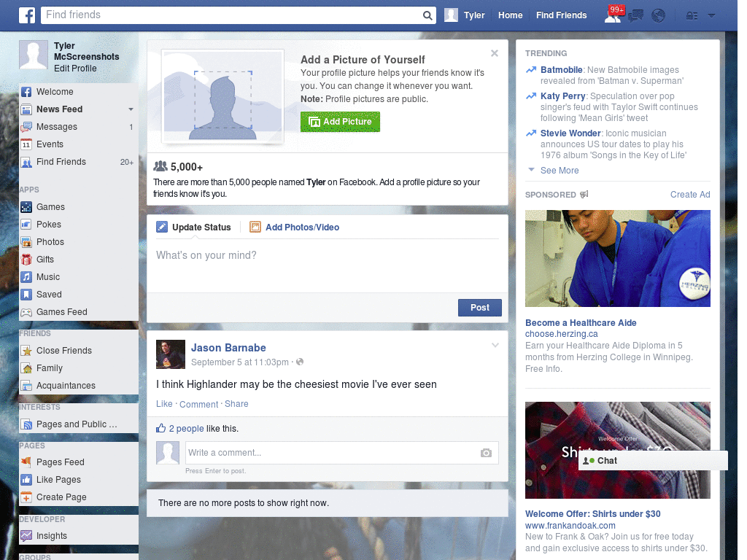Expand the account menu arrow in top bar
The image size is (747, 560).
click(x=711, y=16)
